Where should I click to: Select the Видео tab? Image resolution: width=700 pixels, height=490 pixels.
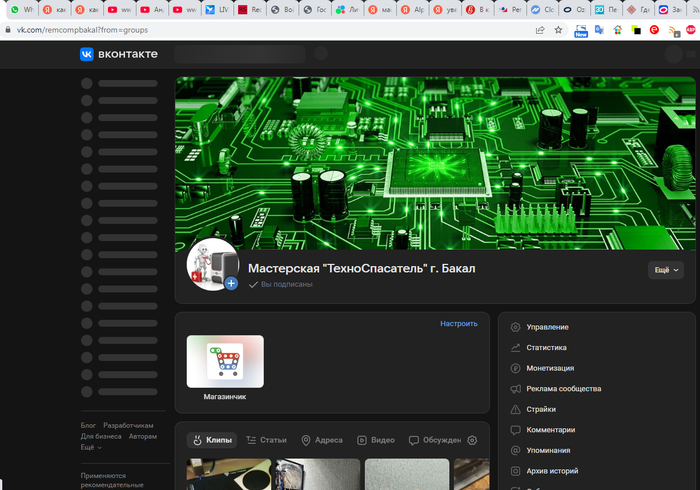pyautogui.click(x=375, y=440)
